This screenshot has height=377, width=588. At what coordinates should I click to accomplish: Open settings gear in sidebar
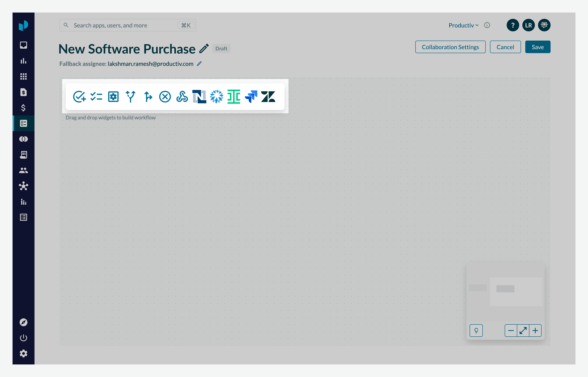(x=24, y=353)
